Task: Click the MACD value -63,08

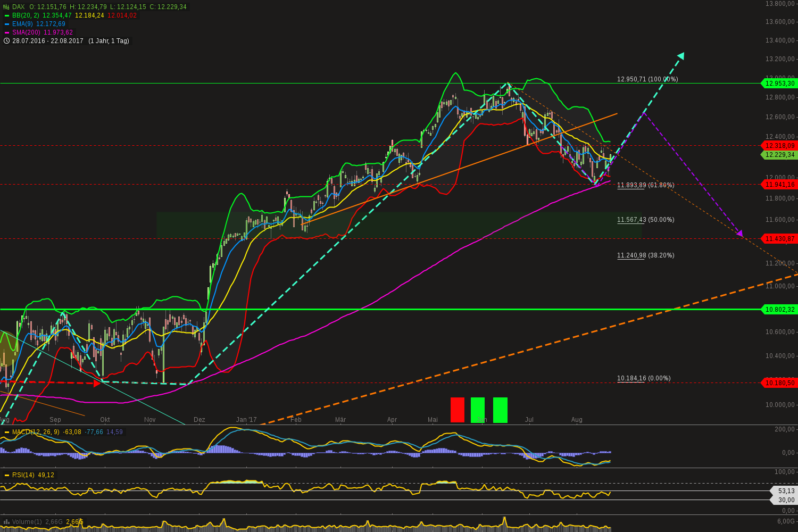Action: (x=72, y=432)
